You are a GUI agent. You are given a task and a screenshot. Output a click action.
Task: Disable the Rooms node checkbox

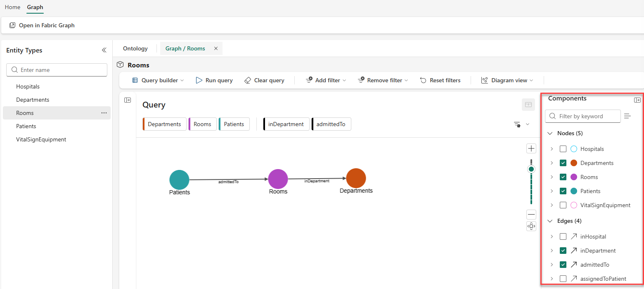tap(563, 177)
